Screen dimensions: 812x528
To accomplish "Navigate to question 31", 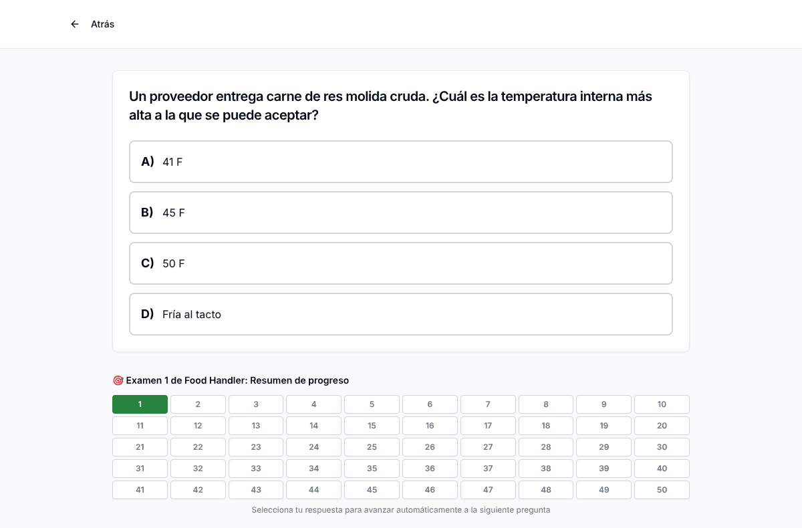I will click(x=140, y=469).
